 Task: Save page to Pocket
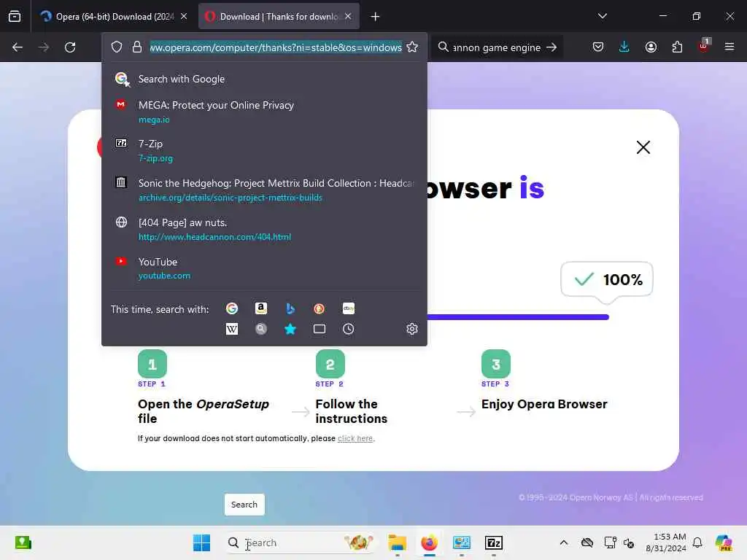click(x=598, y=47)
